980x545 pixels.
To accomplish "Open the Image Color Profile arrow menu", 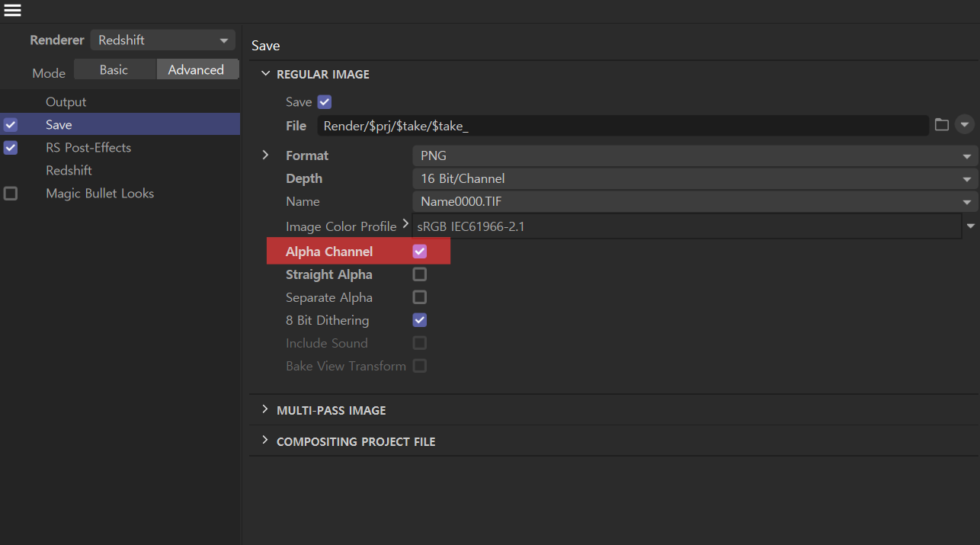I will pos(971,226).
